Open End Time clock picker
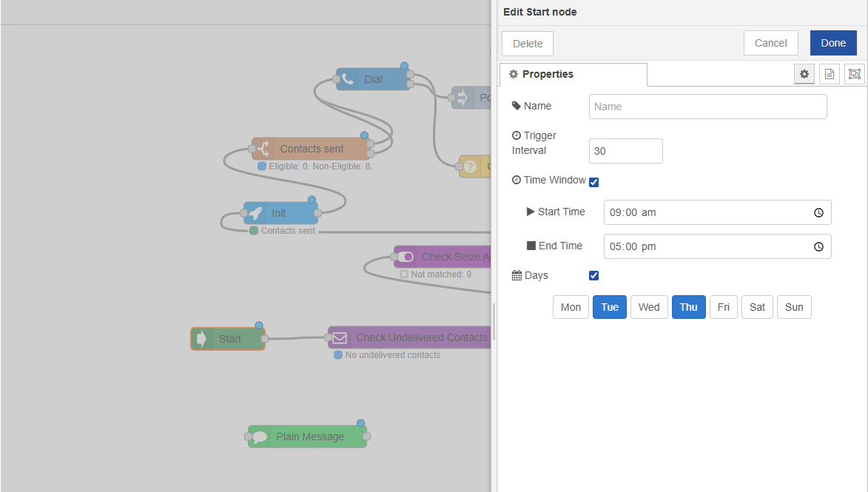 (x=818, y=246)
